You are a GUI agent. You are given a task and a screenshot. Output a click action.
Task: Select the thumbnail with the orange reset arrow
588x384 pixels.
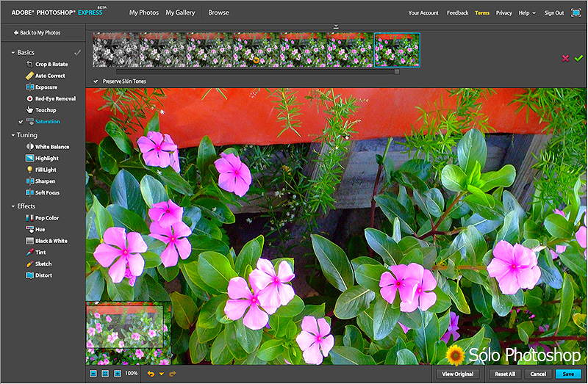(257, 50)
